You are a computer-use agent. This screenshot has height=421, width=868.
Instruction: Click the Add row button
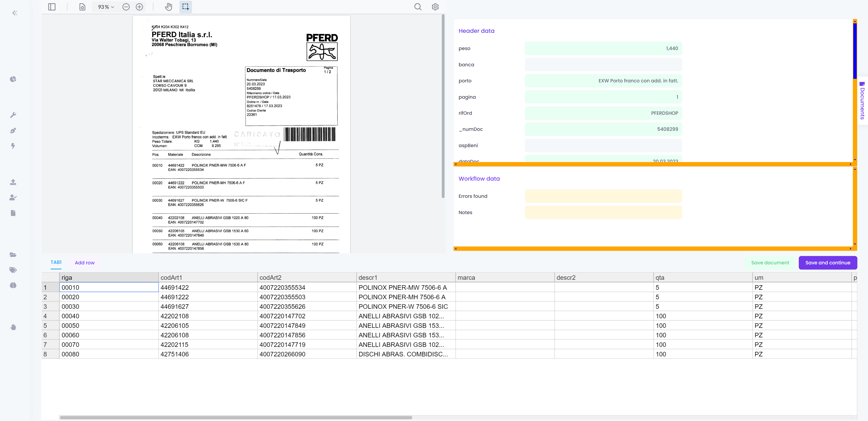tap(85, 263)
